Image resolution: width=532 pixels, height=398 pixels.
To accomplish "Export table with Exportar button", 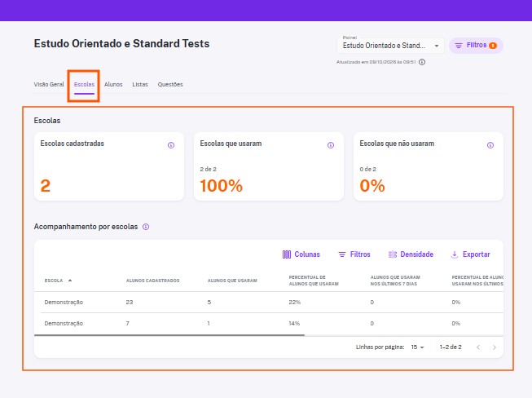I will [470, 254].
